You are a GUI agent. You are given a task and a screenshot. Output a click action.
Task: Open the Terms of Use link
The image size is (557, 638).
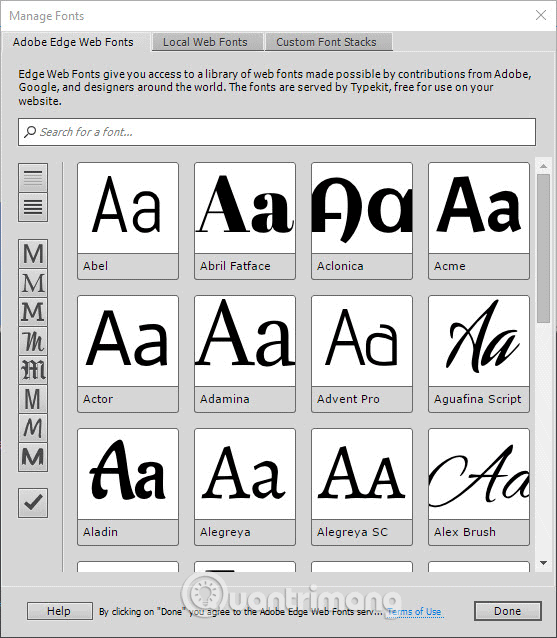[414, 612]
